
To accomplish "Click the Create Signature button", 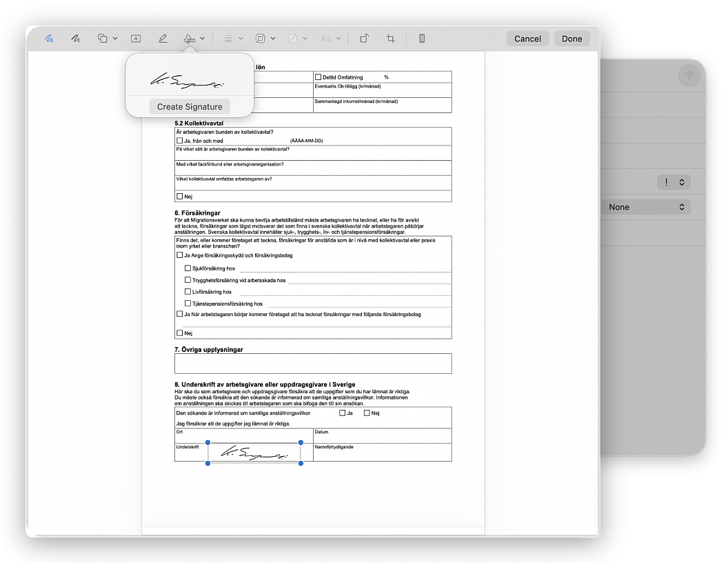I will click(190, 107).
